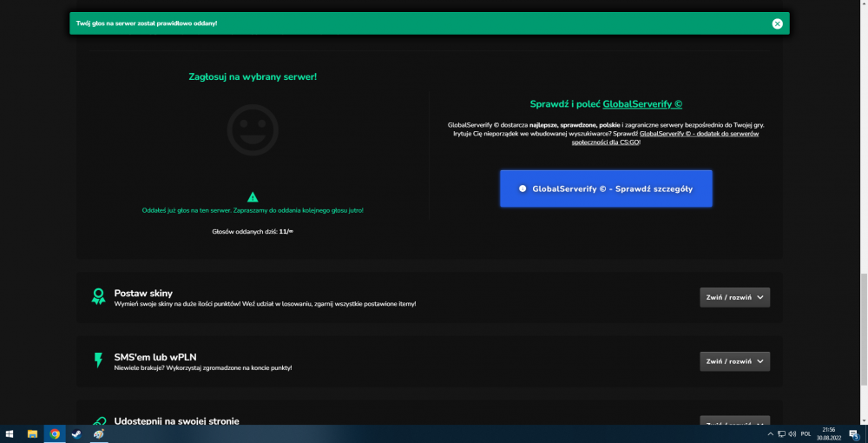Image resolution: width=868 pixels, height=443 pixels.
Task: Open File Explorer from the taskbar
Action: click(32, 434)
